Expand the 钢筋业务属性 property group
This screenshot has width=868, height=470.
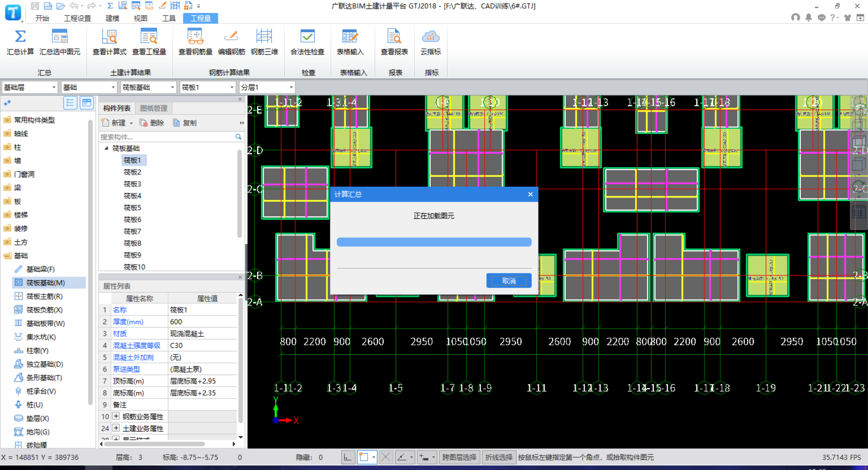(x=116, y=416)
